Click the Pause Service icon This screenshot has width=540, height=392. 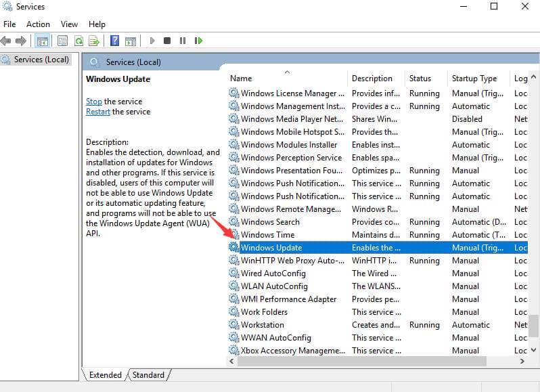tap(183, 41)
